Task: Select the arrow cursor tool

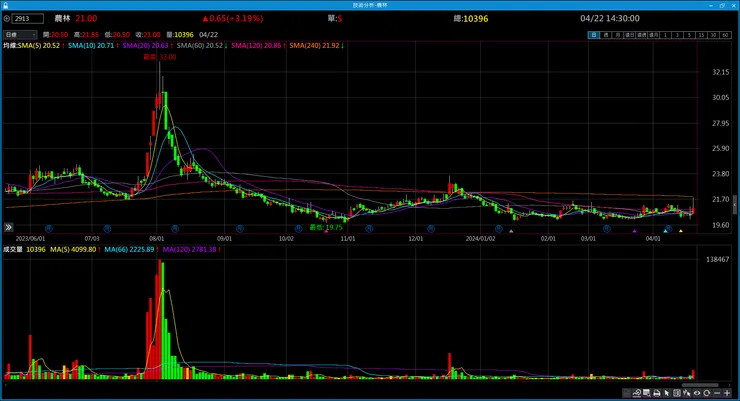Action: tap(667, 393)
